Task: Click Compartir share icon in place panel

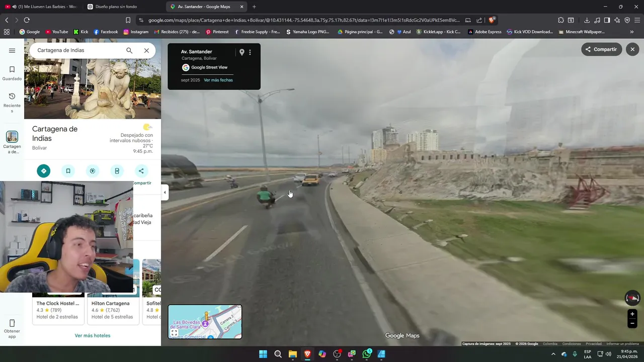Action: [x=141, y=171]
